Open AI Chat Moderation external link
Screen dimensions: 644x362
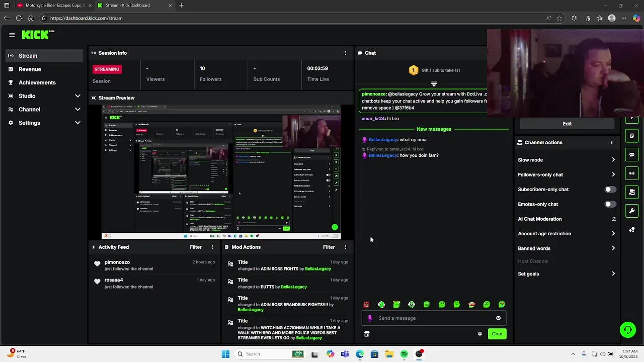click(613, 219)
